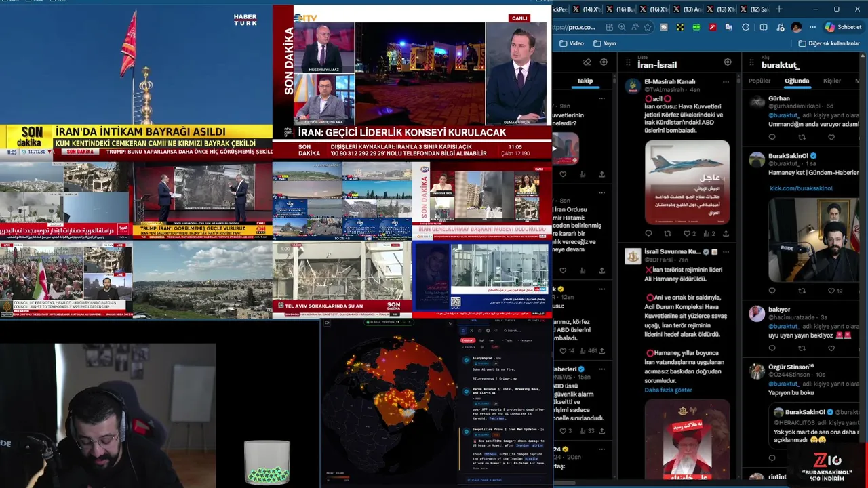Open the browser settings and more menu
The height and width of the screenshot is (488, 868).
[x=812, y=27]
